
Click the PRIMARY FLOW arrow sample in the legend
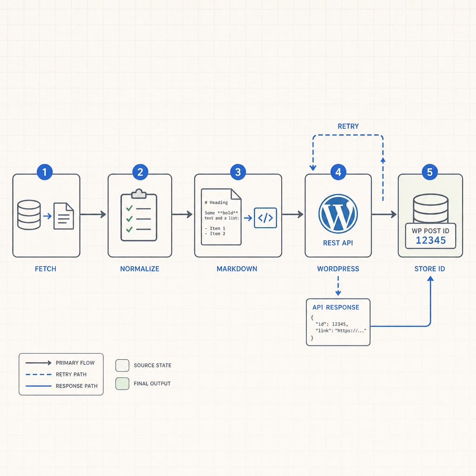(x=39, y=363)
